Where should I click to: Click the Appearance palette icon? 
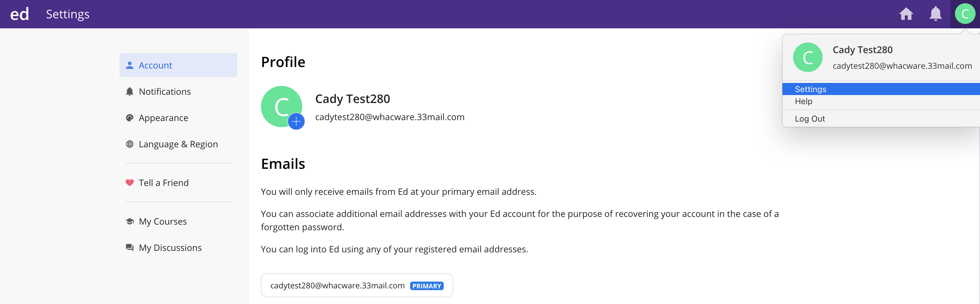130,118
